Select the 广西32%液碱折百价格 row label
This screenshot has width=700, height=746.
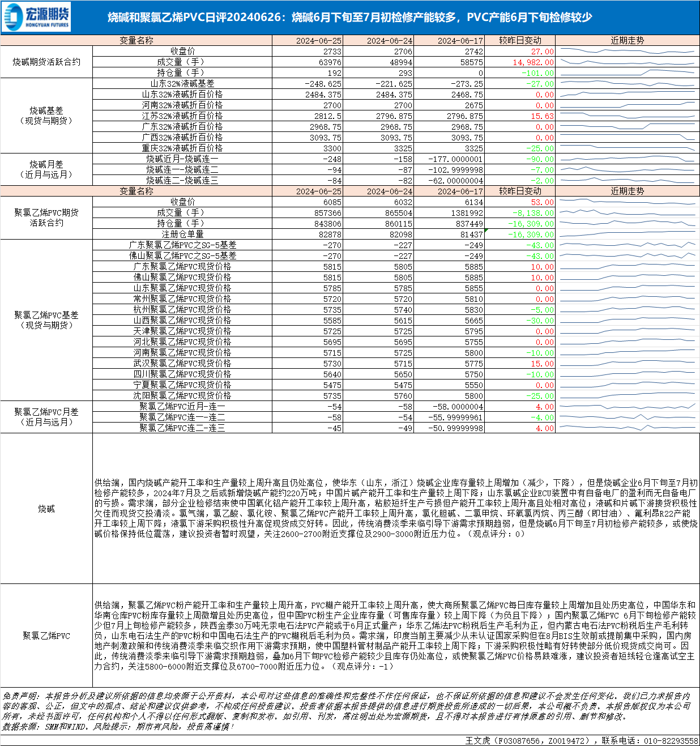[x=182, y=138]
